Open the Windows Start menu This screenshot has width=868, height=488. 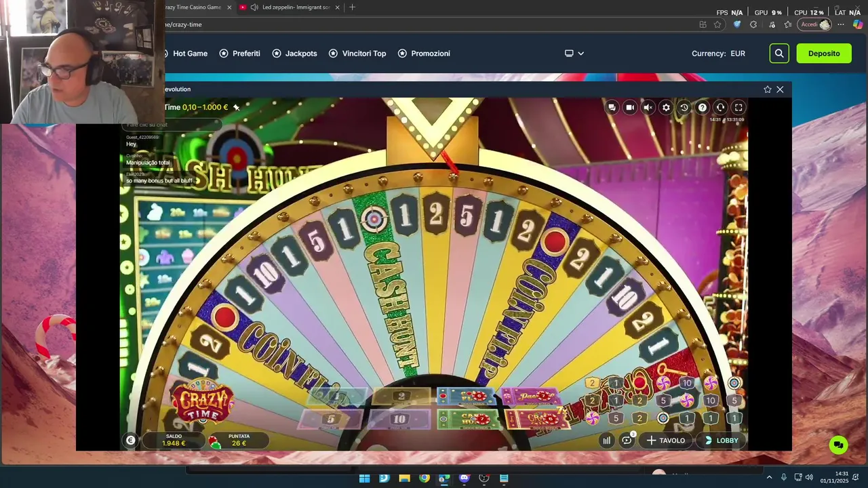[364, 478]
